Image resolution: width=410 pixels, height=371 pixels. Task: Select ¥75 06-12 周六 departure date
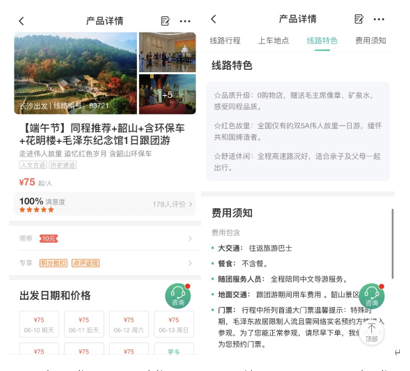[x=129, y=324]
